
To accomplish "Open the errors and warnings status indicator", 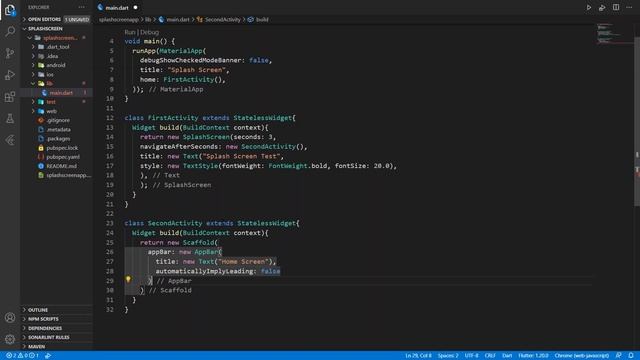I will (x=22, y=356).
